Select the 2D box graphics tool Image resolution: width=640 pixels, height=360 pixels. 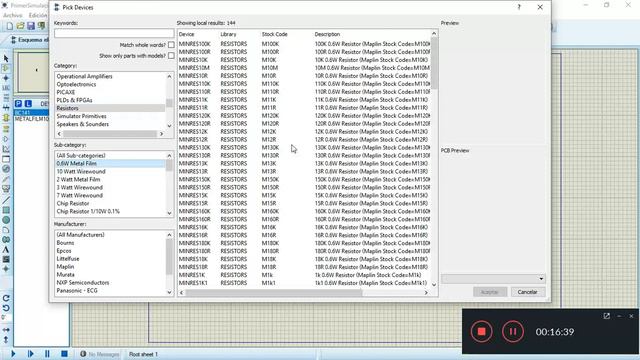tap(6, 210)
